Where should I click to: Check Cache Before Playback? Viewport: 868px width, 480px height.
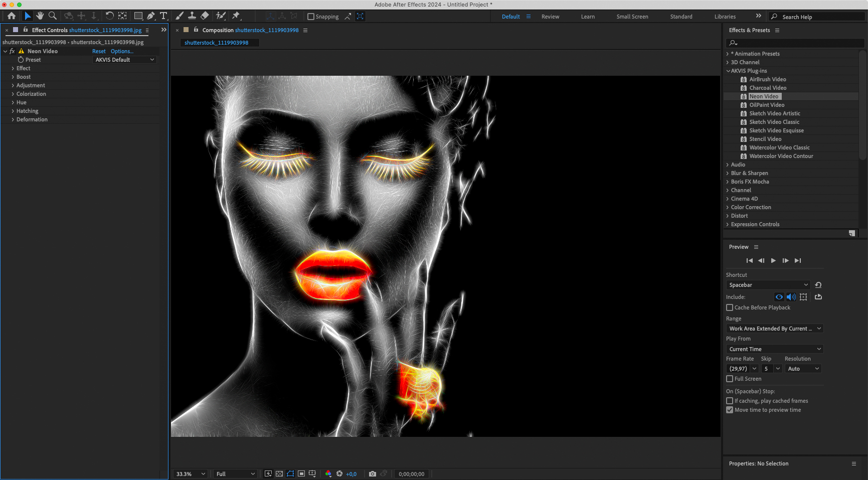[730, 307]
